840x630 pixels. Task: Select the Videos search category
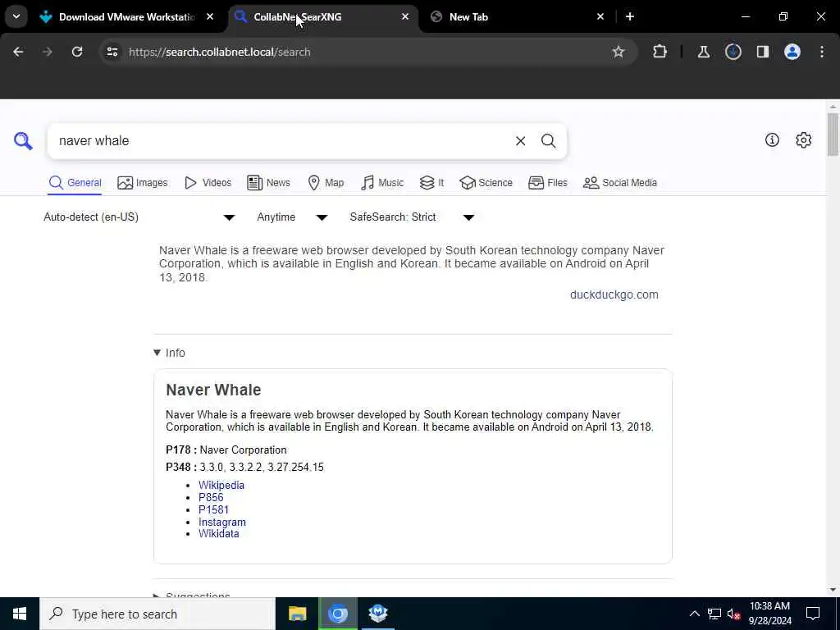tap(208, 183)
